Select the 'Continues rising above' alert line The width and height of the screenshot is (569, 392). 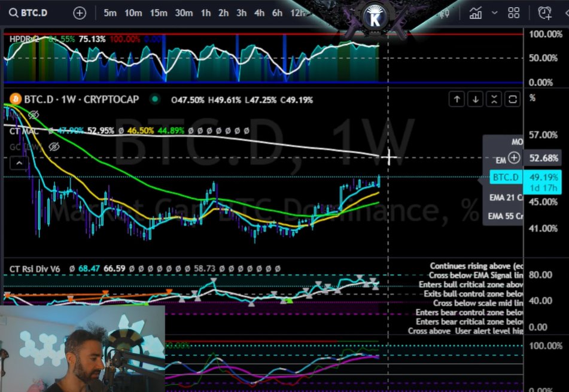(x=476, y=266)
